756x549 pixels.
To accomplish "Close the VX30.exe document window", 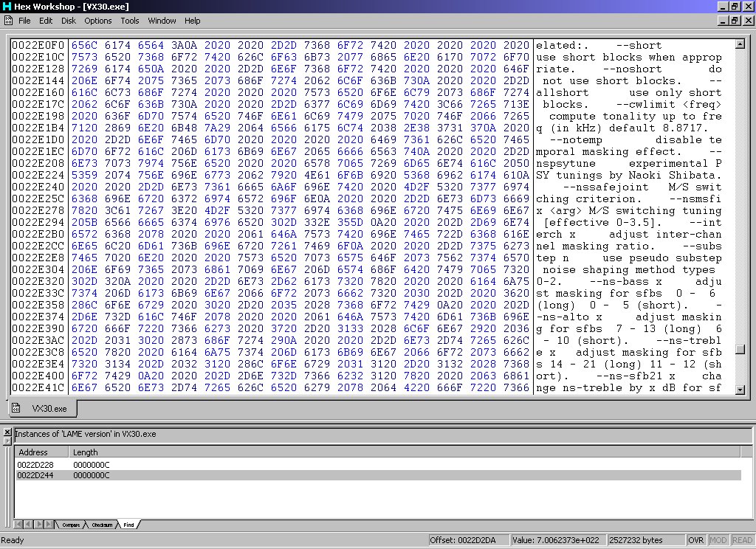I will tap(749, 20).
